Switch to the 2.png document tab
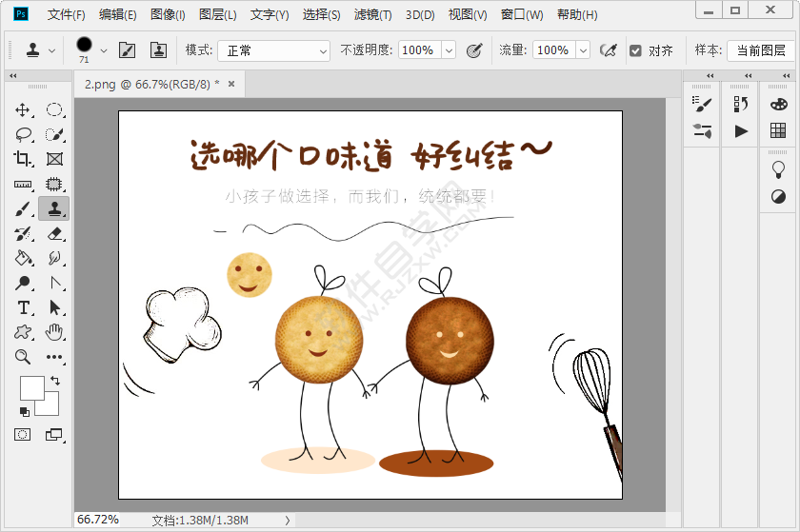The image size is (800, 532). point(151,85)
